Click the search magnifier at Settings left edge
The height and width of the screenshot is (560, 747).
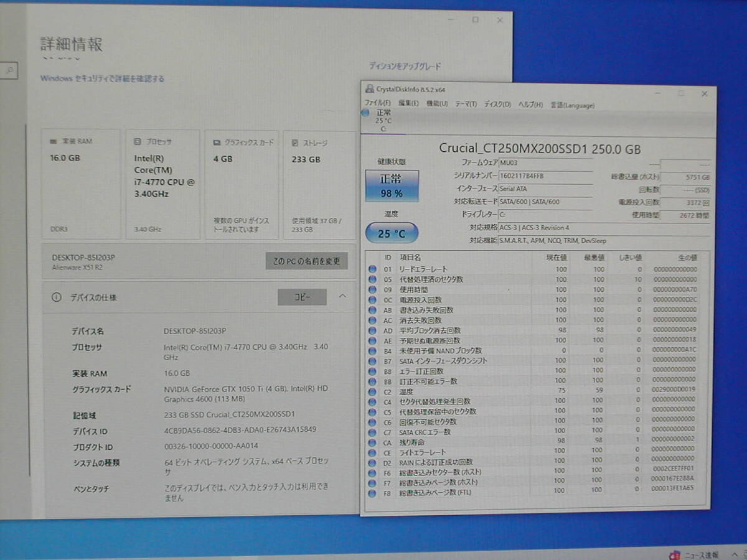coord(9,70)
